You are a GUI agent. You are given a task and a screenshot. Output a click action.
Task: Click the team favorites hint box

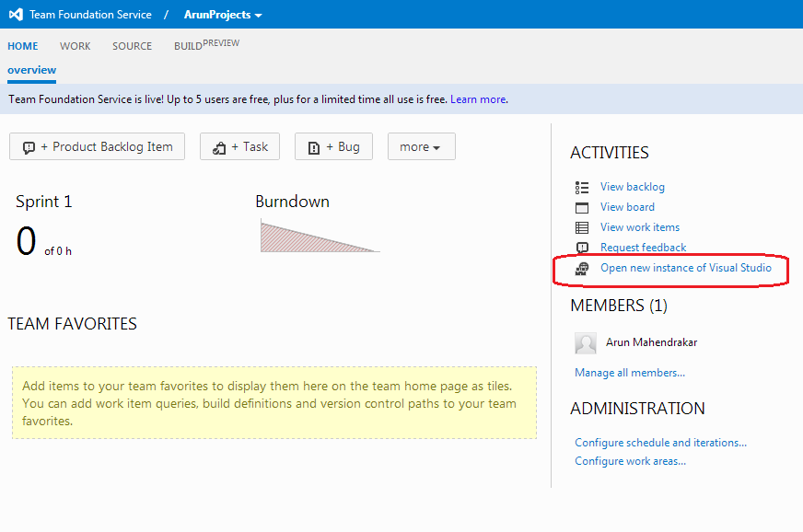274,403
